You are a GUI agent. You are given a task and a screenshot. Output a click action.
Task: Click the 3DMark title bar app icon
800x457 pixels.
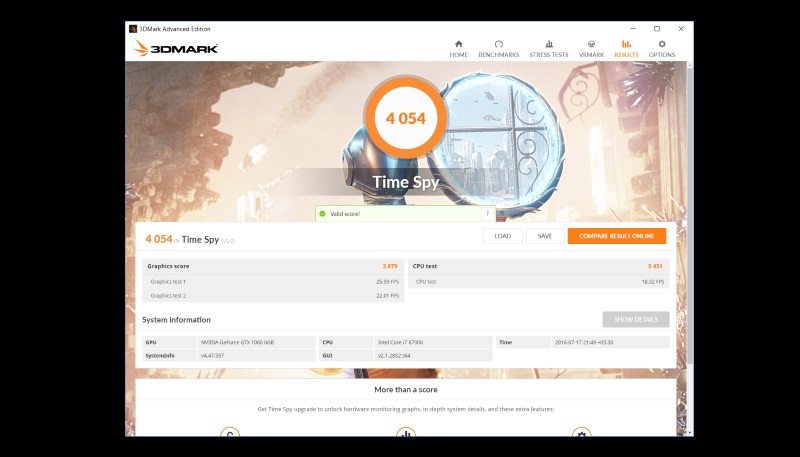click(x=133, y=29)
